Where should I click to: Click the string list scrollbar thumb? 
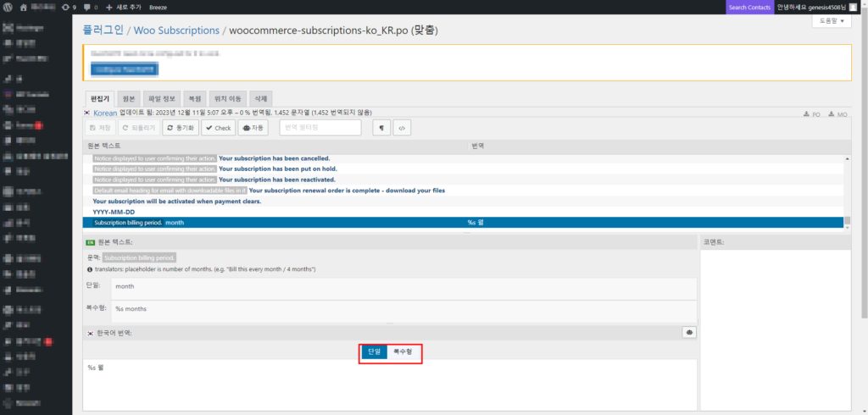(847, 221)
